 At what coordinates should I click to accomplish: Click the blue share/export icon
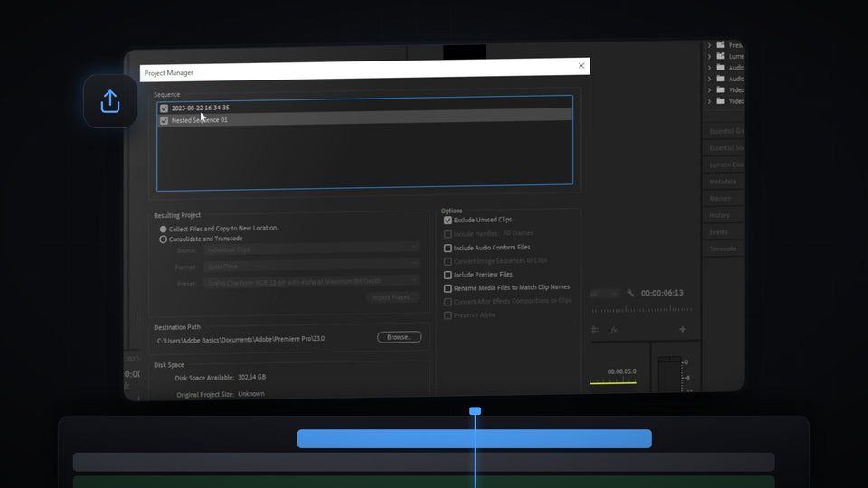coord(110,102)
